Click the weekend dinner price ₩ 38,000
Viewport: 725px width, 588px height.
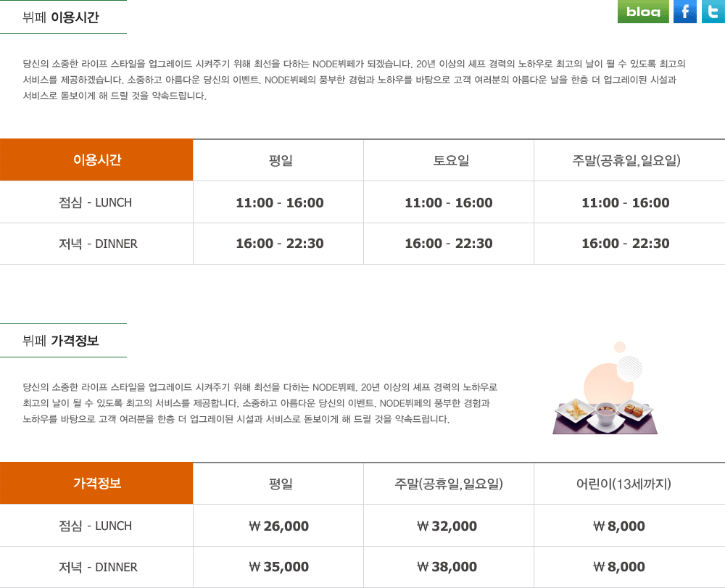(447, 567)
